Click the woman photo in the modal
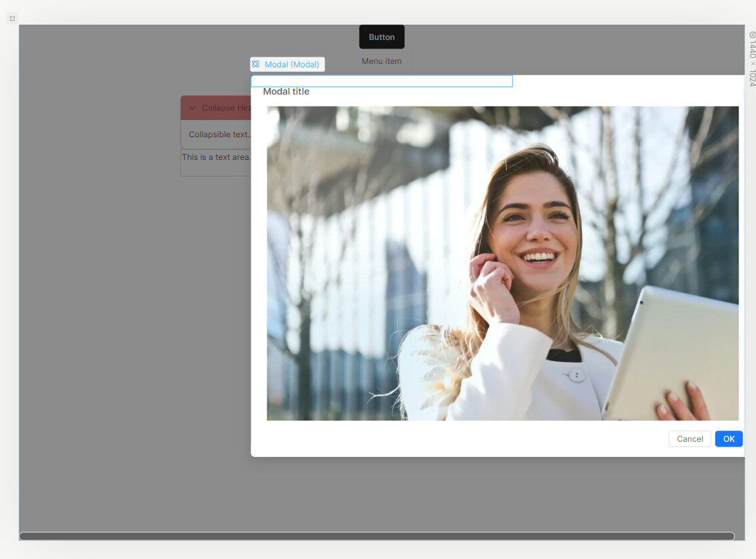Viewport: 756px width, 559px height. click(x=502, y=263)
